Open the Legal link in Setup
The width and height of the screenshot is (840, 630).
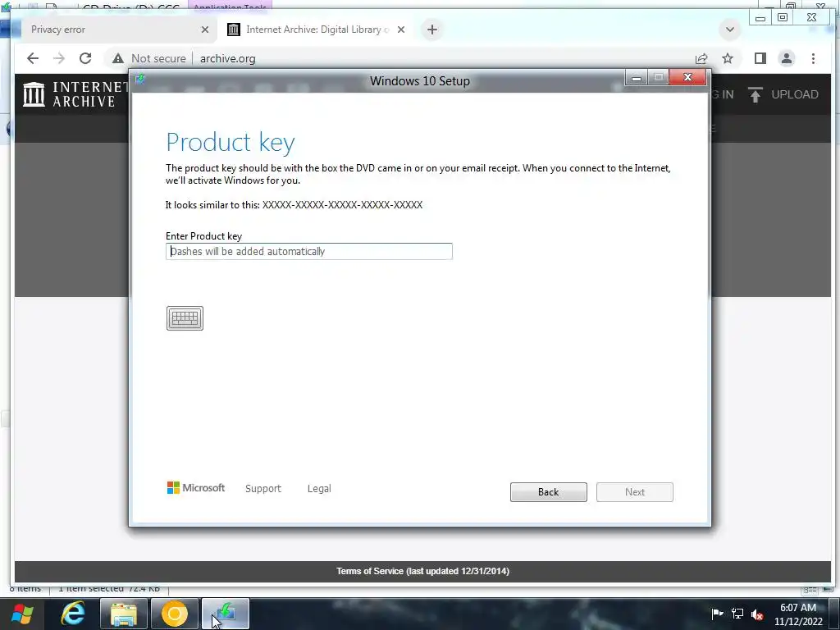click(x=319, y=489)
